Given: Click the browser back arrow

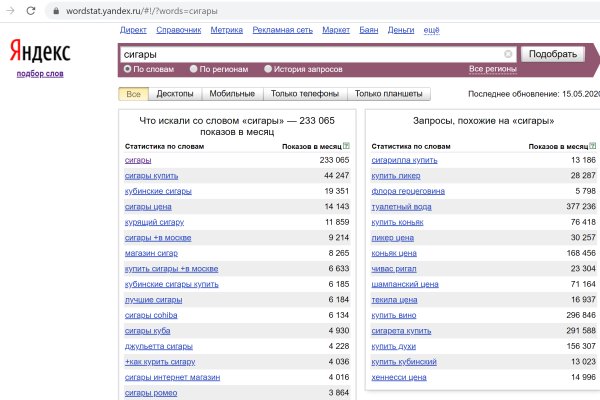Looking at the screenshot, I should pos(9,9).
